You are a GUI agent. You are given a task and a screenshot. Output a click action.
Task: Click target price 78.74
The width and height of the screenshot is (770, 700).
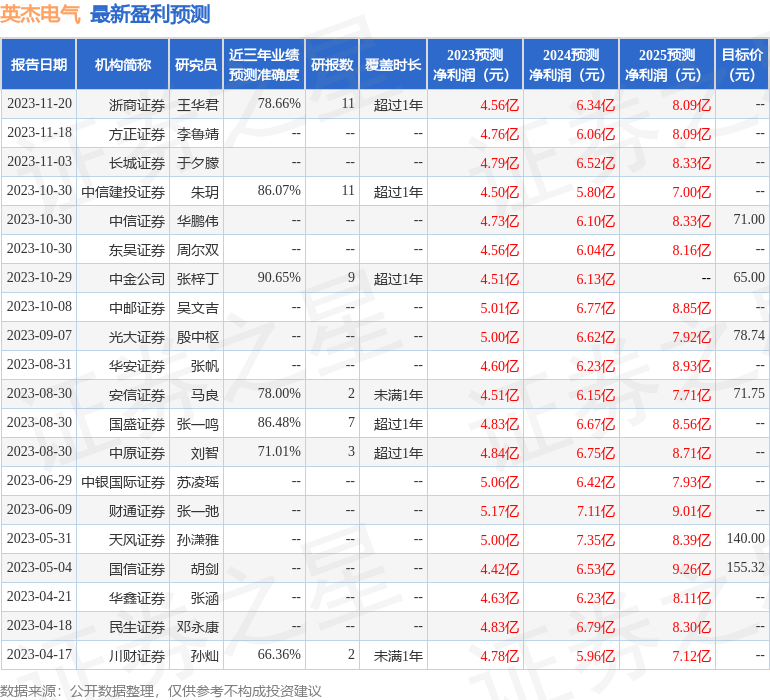coord(749,336)
